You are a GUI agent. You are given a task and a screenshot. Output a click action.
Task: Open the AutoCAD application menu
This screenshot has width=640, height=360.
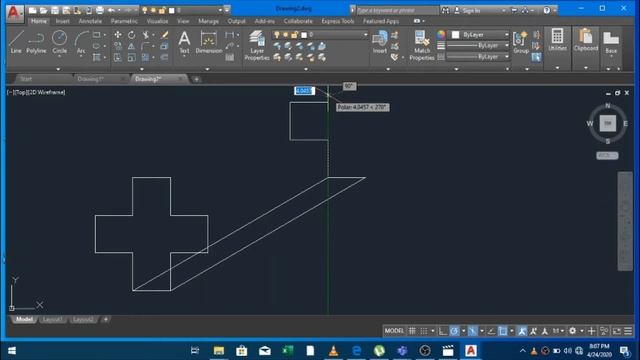tap(14, 12)
